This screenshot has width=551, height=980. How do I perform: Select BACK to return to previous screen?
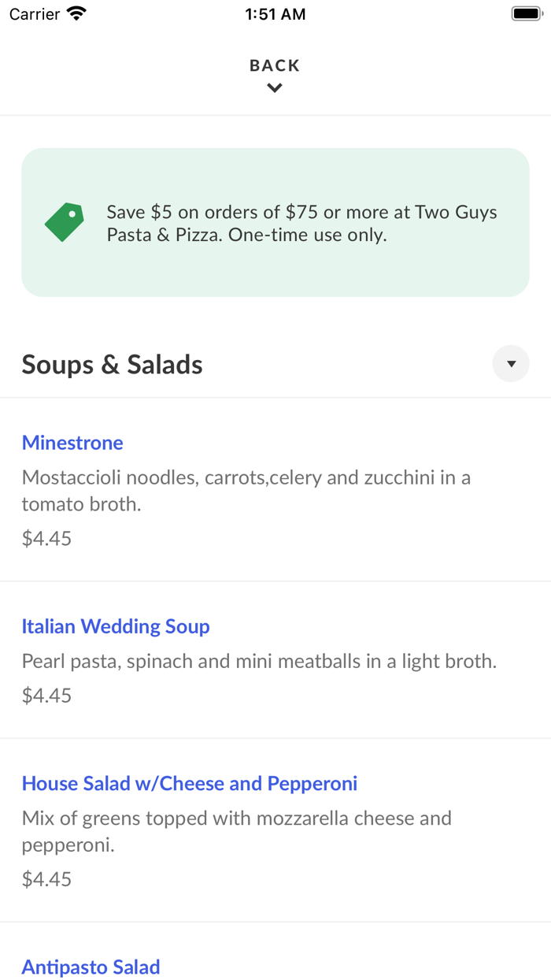tap(274, 65)
